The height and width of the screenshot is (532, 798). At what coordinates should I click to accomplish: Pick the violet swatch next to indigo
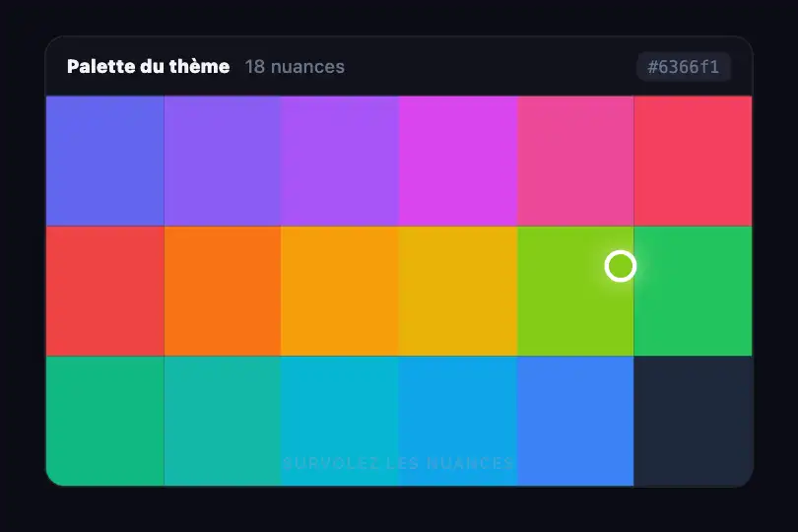pyautogui.click(x=223, y=161)
